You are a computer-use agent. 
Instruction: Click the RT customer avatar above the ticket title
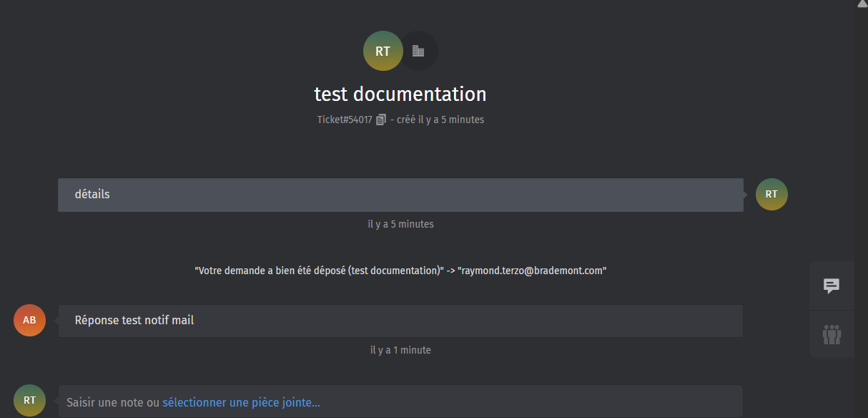pyautogui.click(x=383, y=51)
